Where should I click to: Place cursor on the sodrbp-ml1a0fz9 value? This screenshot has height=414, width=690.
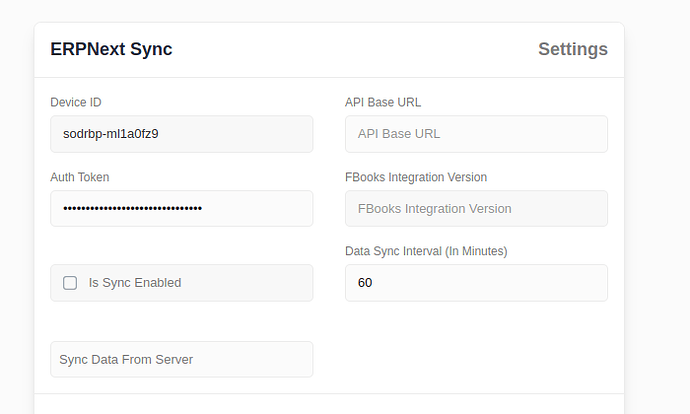coord(110,134)
